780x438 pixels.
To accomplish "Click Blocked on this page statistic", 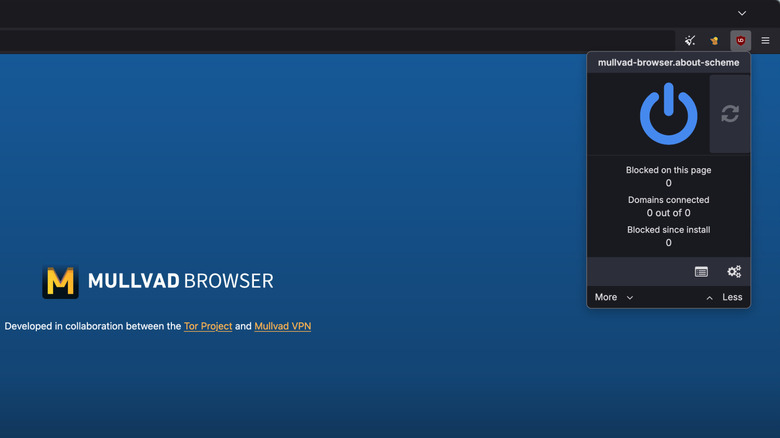I will point(668,176).
